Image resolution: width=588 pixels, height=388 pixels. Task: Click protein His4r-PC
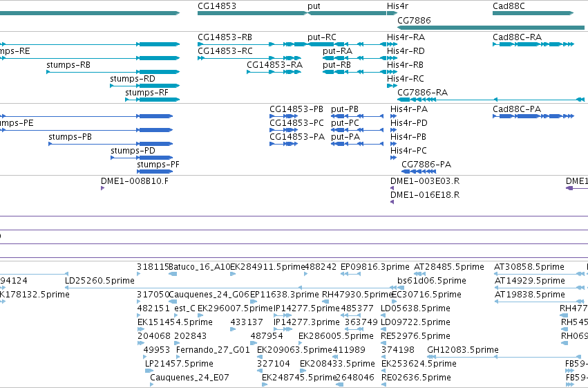[393, 158]
